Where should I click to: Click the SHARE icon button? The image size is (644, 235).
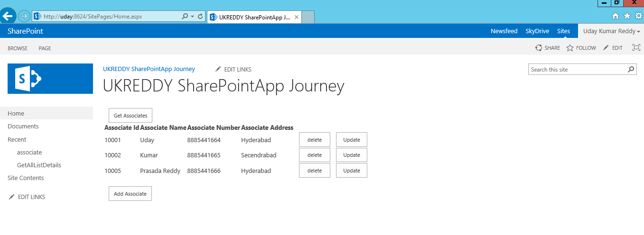click(548, 48)
